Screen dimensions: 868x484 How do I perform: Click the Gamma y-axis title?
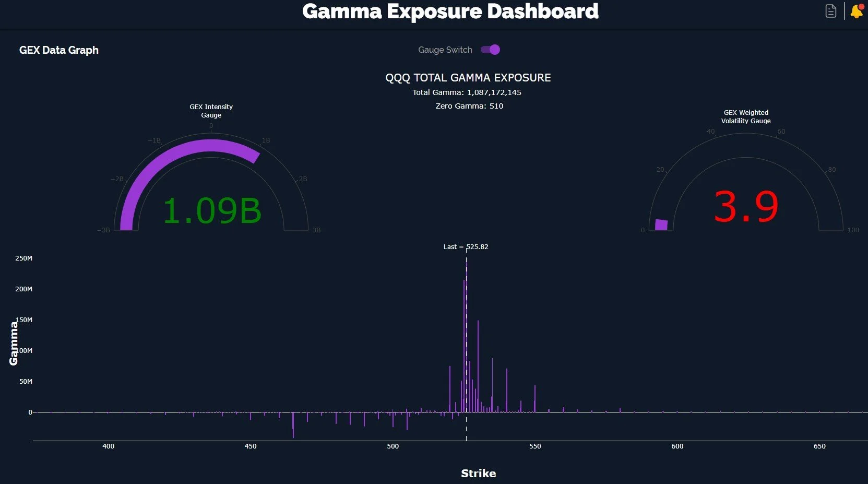tap(14, 343)
